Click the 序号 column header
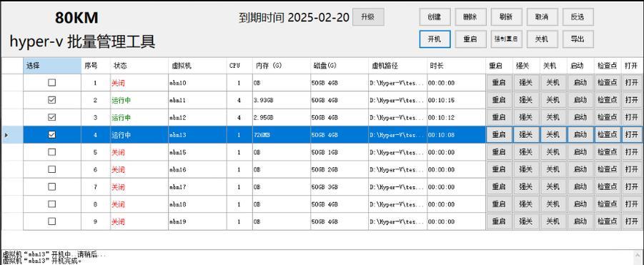644x265 pixels. (x=96, y=66)
